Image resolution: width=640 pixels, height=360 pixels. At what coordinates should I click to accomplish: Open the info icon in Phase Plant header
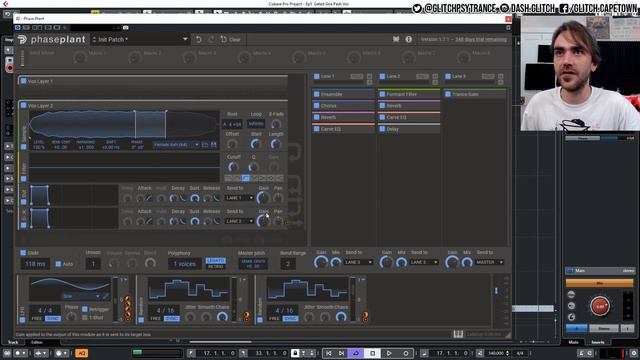(409, 39)
